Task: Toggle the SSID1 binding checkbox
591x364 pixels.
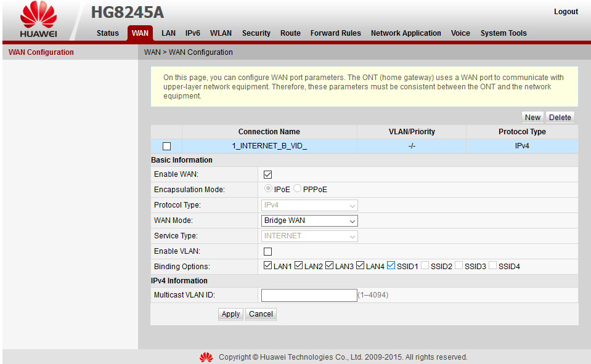Action: (x=391, y=265)
